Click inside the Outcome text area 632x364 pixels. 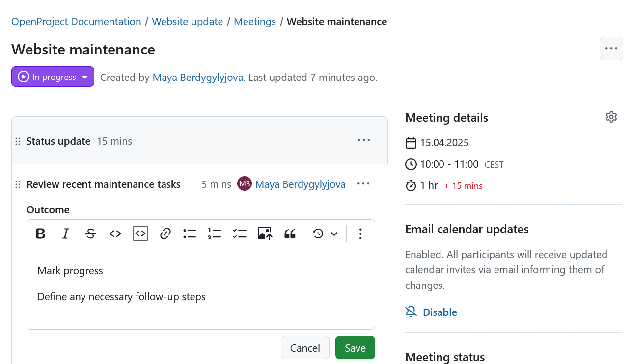click(x=196, y=285)
